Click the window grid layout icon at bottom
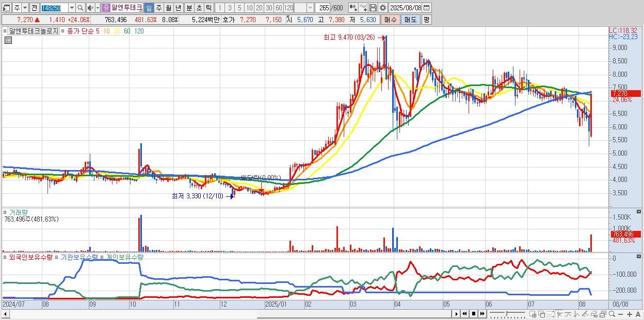The width and height of the screenshot is (644, 320). point(533,314)
